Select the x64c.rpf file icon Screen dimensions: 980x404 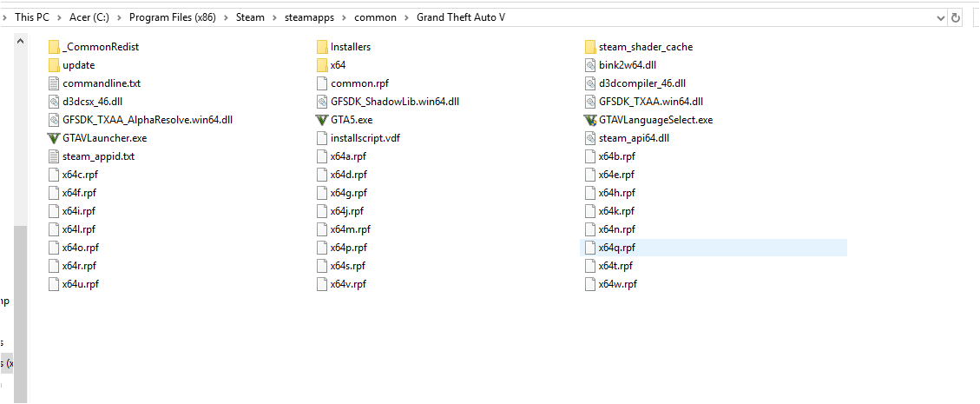(x=54, y=175)
